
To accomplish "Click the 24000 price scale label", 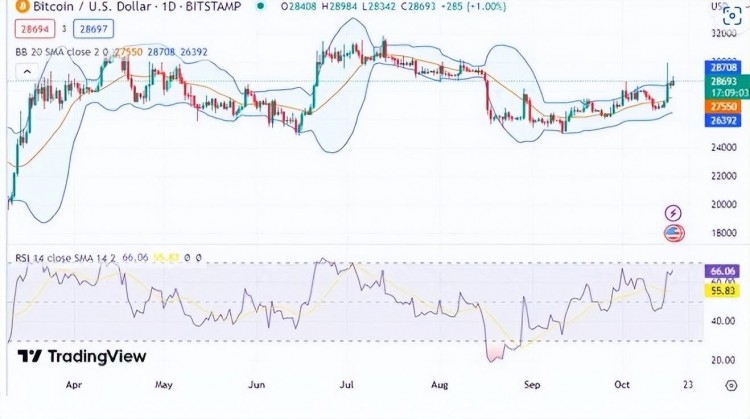I will click(x=723, y=147).
